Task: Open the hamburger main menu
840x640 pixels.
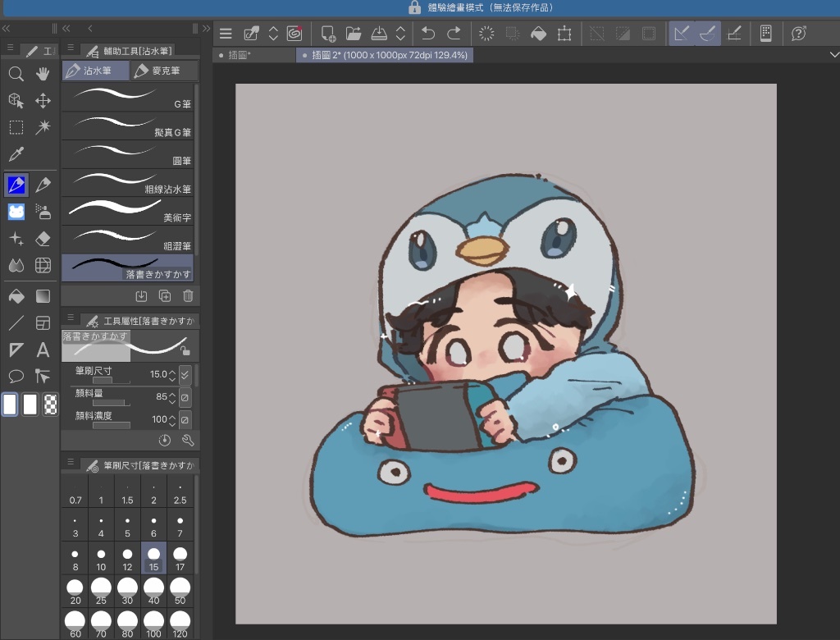Action: point(226,34)
